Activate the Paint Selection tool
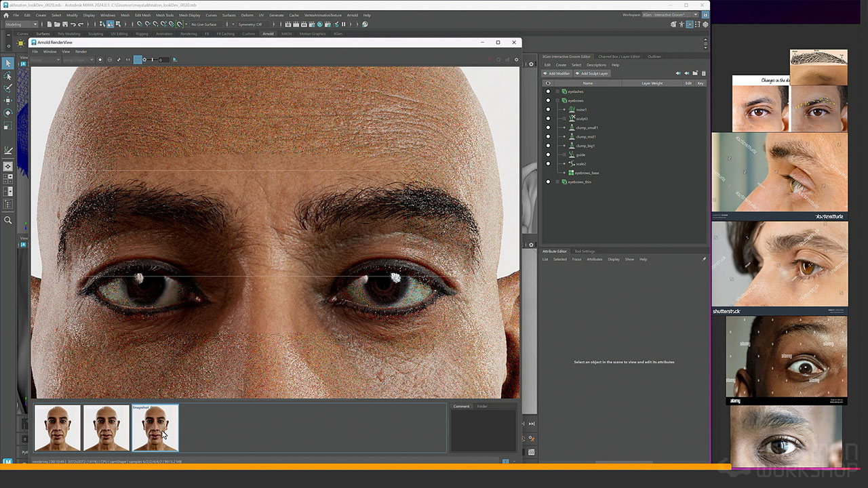 [7, 87]
